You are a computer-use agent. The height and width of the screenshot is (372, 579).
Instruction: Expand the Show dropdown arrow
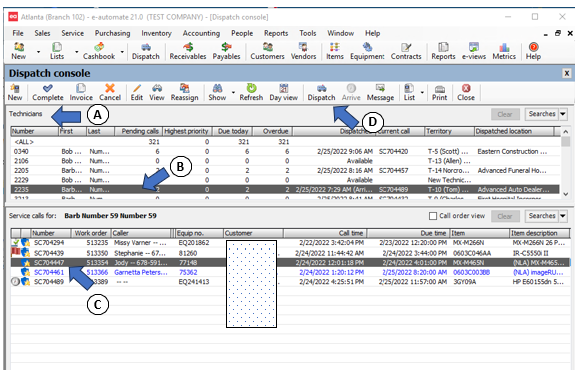pyautogui.click(x=233, y=92)
